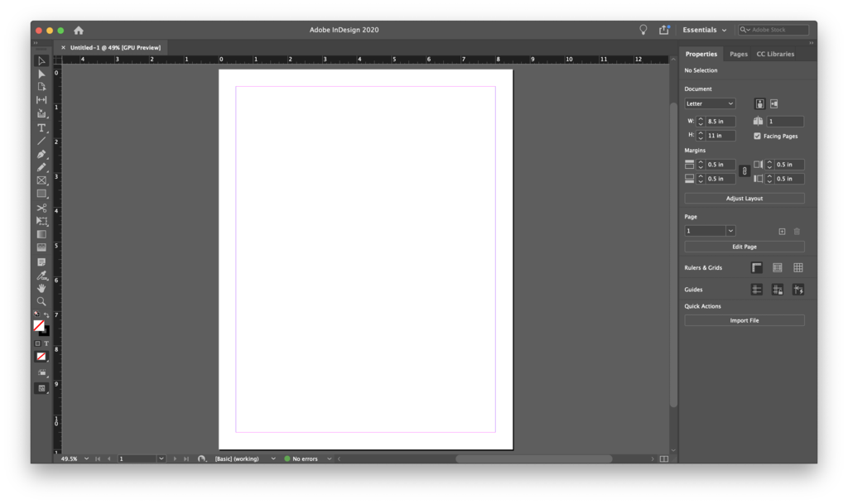Pick the Hand tool
This screenshot has height=504, width=848.
(x=41, y=289)
